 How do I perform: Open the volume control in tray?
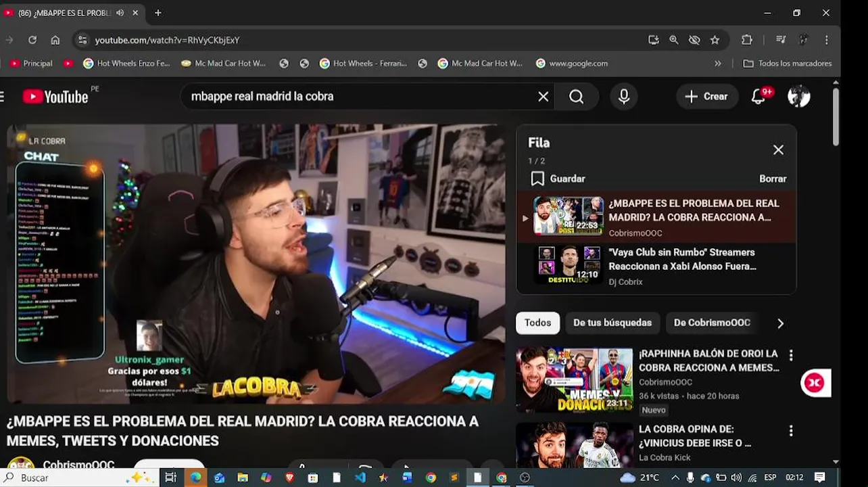736,478
